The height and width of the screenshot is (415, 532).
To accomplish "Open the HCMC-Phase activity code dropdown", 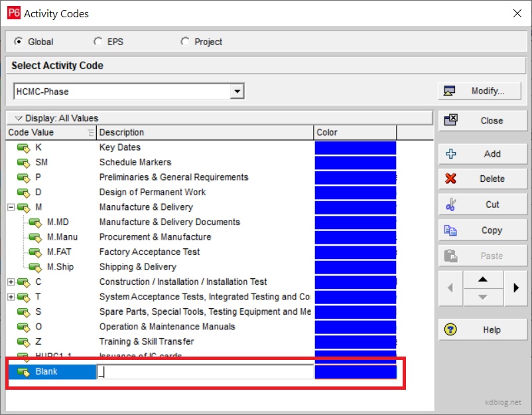I will [x=237, y=92].
